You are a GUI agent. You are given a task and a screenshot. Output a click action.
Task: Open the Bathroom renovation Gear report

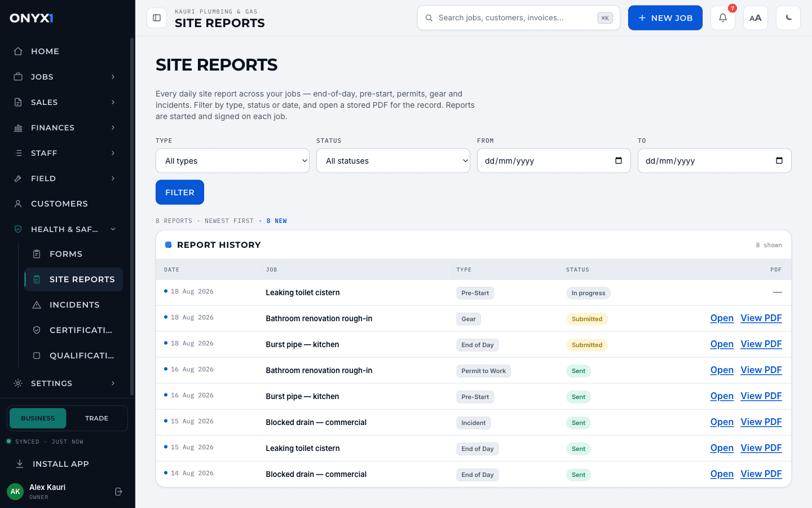click(722, 318)
